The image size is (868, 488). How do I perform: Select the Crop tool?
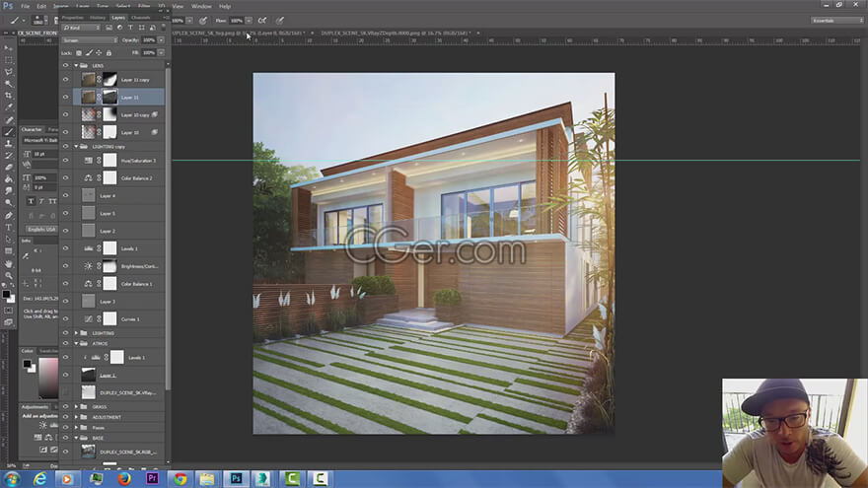(8, 96)
